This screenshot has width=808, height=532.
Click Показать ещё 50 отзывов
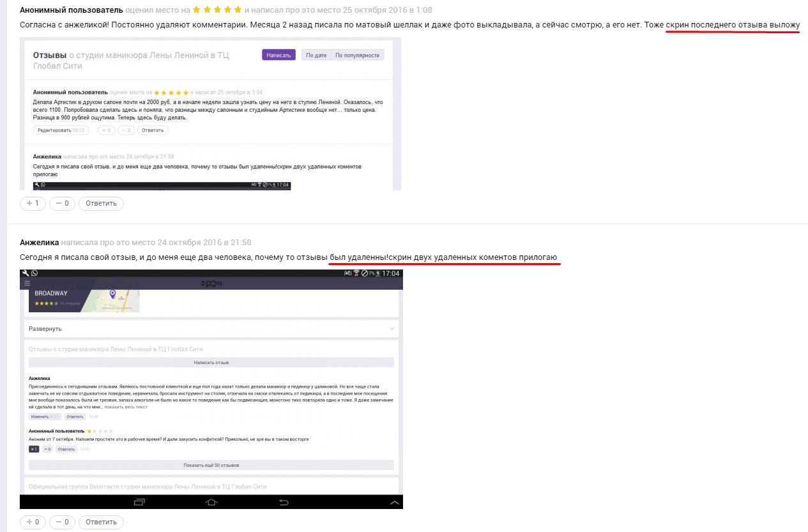(x=211, y=465)
